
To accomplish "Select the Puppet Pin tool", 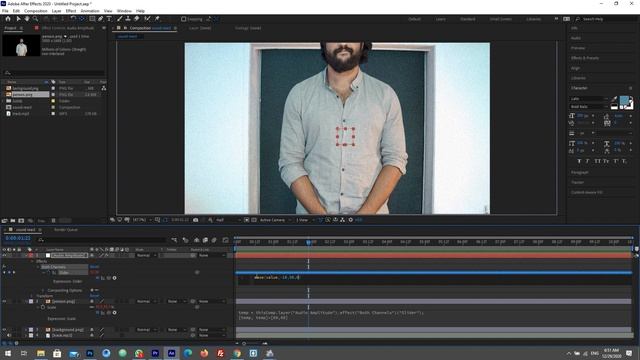I will pos(157,19).
